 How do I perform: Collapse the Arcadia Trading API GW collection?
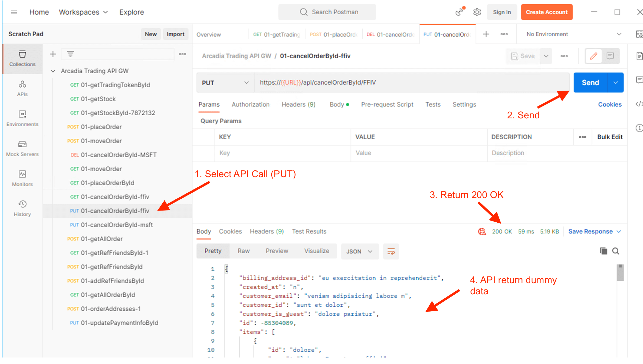[53, 71]
